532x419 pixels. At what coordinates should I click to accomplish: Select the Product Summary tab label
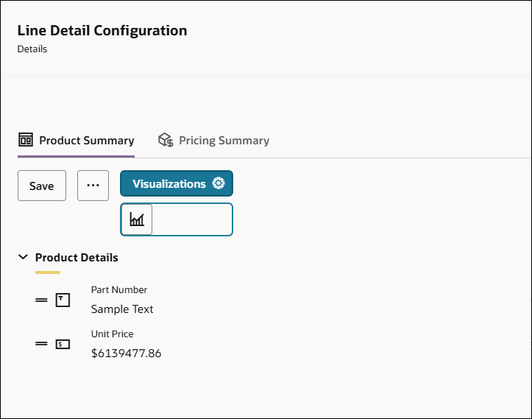86,140
